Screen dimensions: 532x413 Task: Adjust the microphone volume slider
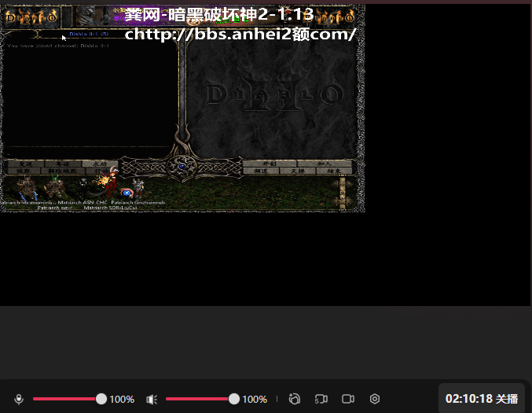(x=70, y=399)
